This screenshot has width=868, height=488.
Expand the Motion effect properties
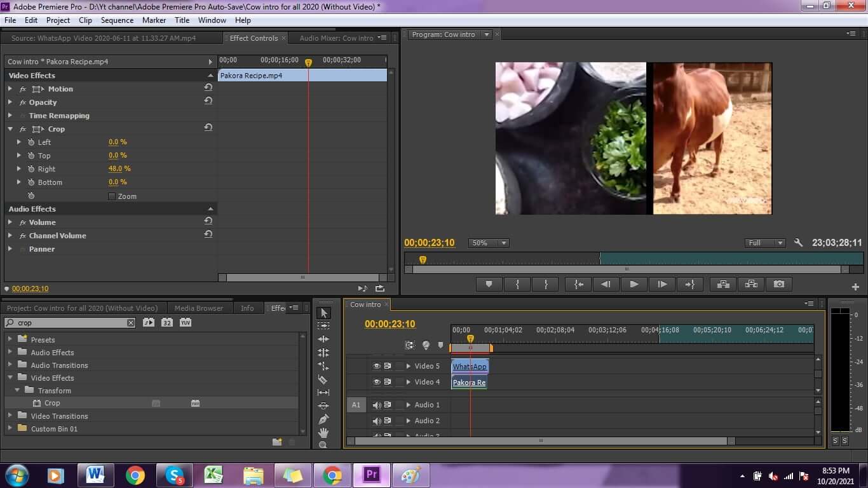pyautogui.click(x=10, y=89)
